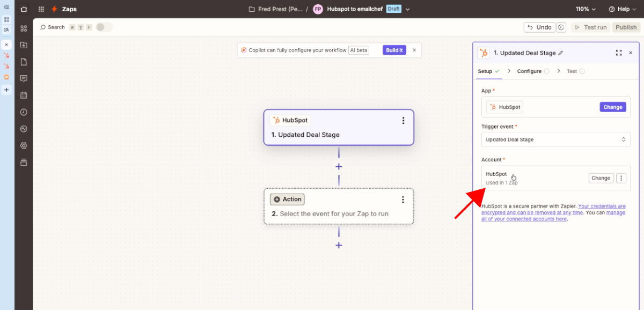Open the Zapier home icon

(24, 9)
